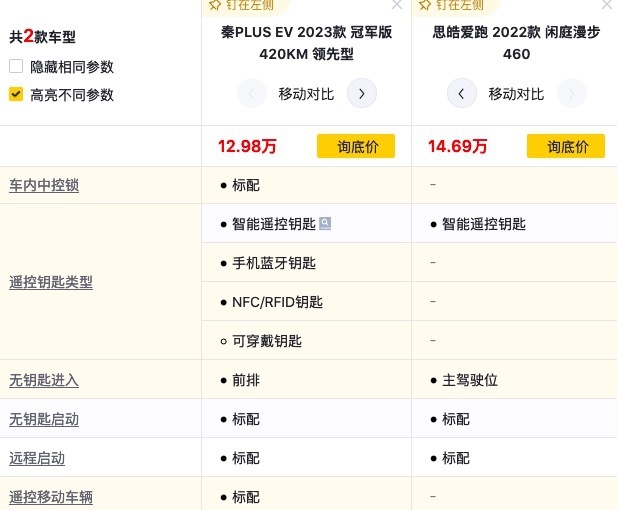
Task: Select 主驾驶位 keyless entry cell
Action: (514, 380)
